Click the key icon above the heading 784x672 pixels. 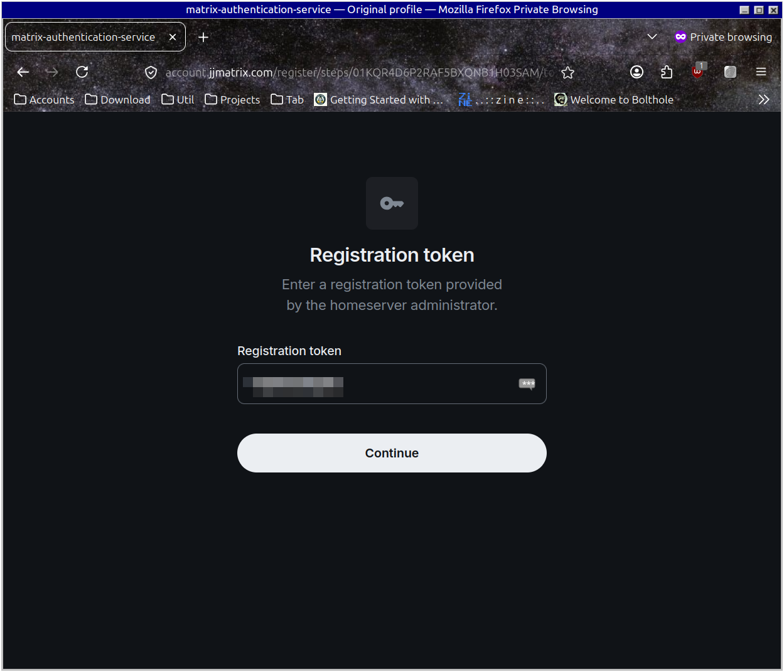(x=392, y=203)
